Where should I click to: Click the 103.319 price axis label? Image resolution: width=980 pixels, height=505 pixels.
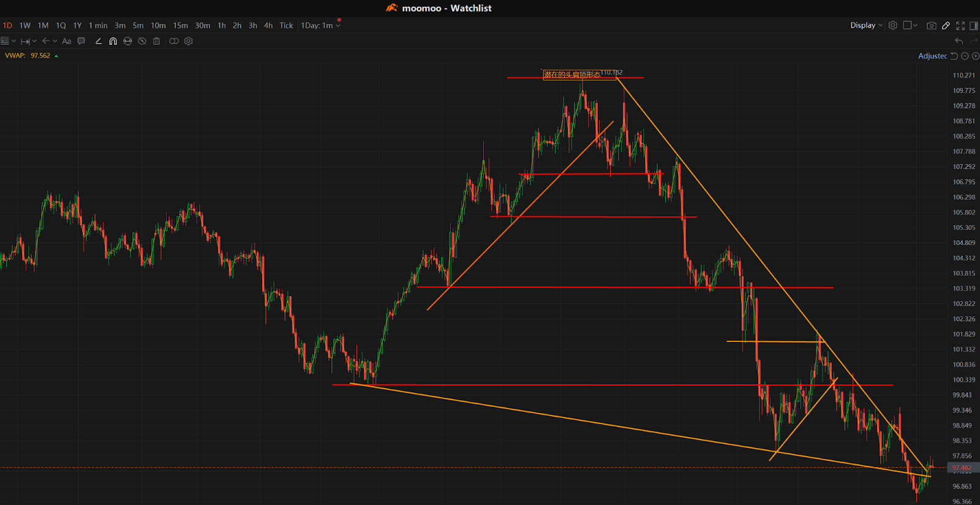tap(963, 289)
